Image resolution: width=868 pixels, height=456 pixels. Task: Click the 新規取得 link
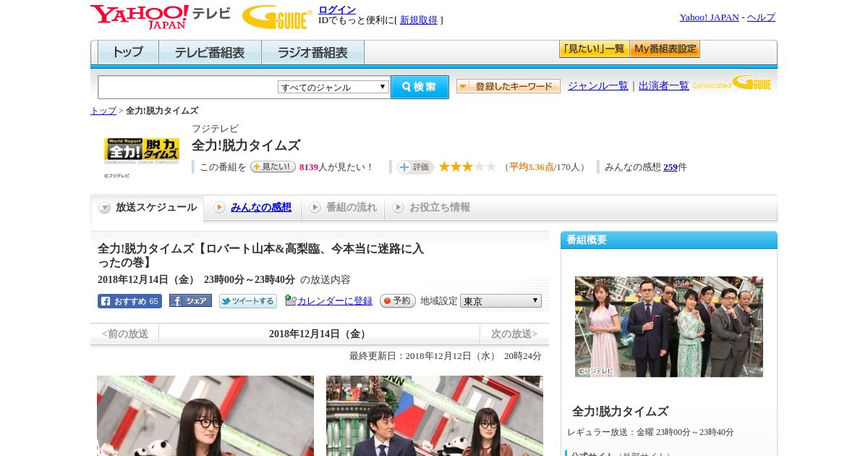[x=419, y=20]
